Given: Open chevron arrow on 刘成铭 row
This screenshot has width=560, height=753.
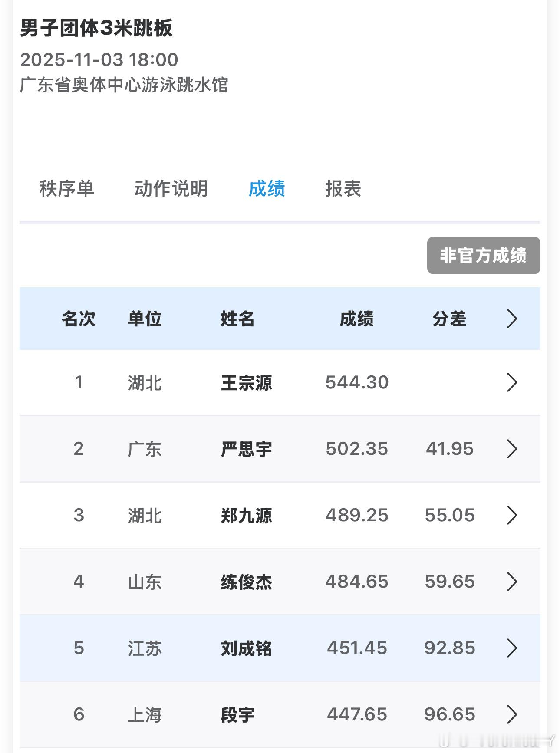Looking at the screenshot, I should (512, 648).
